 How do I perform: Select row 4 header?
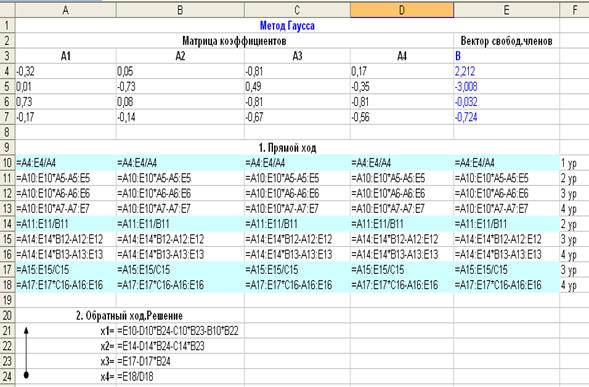click(x=8, y=71)
